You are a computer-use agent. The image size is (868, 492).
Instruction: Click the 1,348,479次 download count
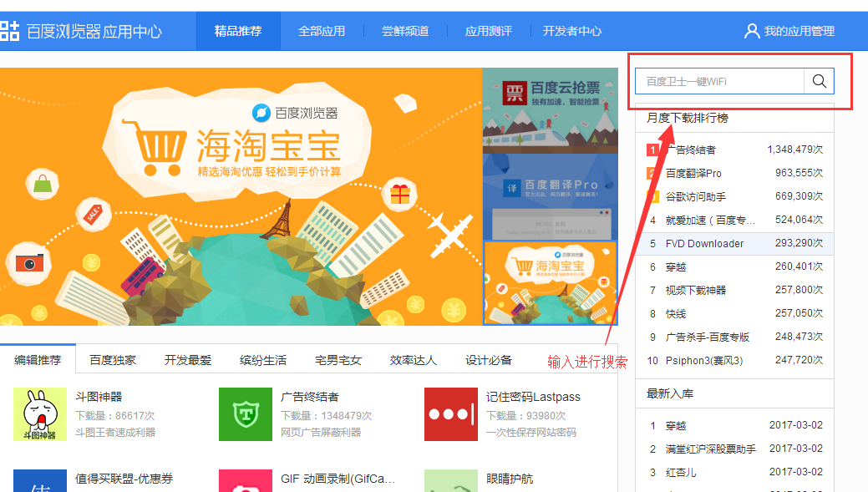point(795,150)
